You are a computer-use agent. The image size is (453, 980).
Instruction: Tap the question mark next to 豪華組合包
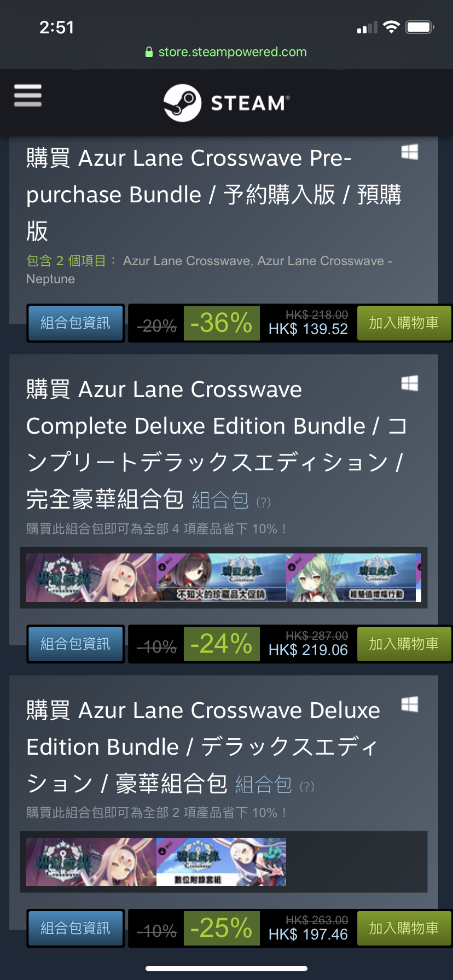[307, 786]
